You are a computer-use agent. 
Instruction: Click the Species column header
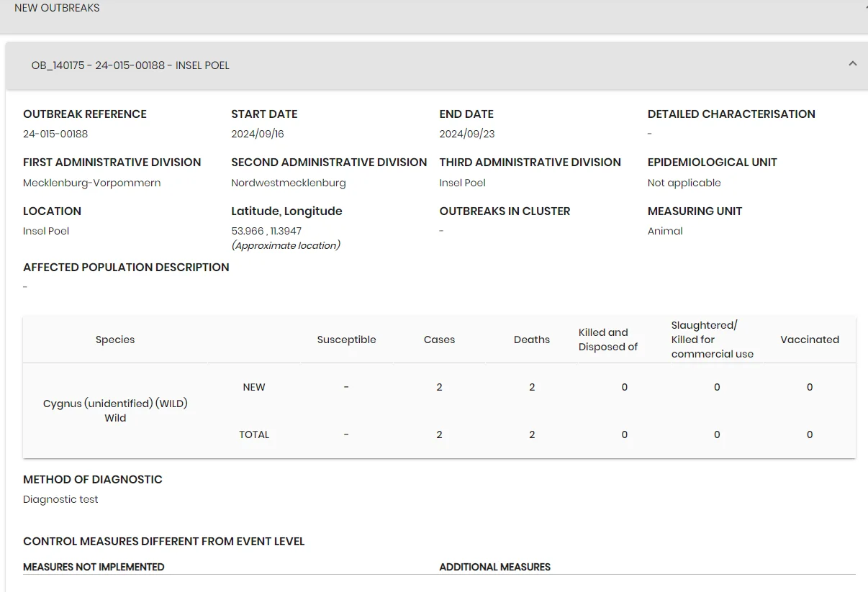pos(115,340)
